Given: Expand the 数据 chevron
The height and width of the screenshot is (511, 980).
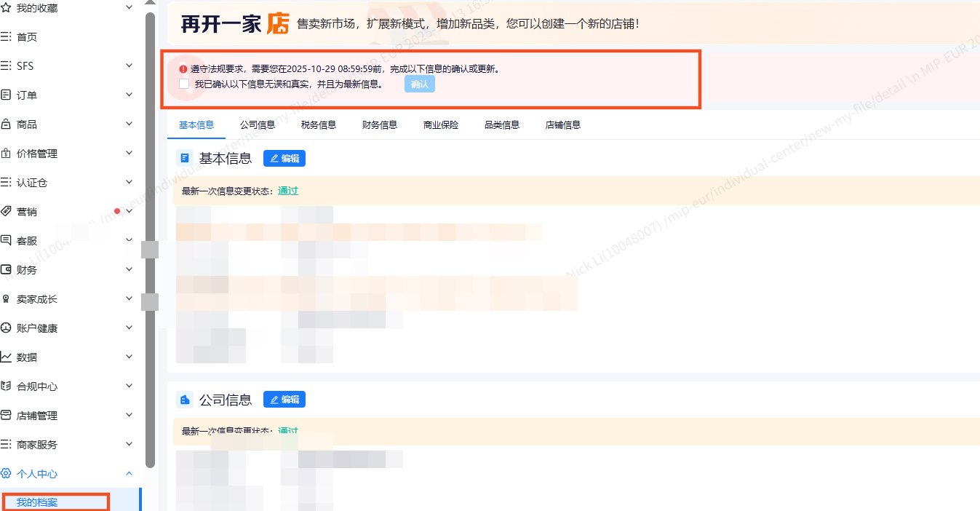Looking at the screenshot, I should pos(130,357).
